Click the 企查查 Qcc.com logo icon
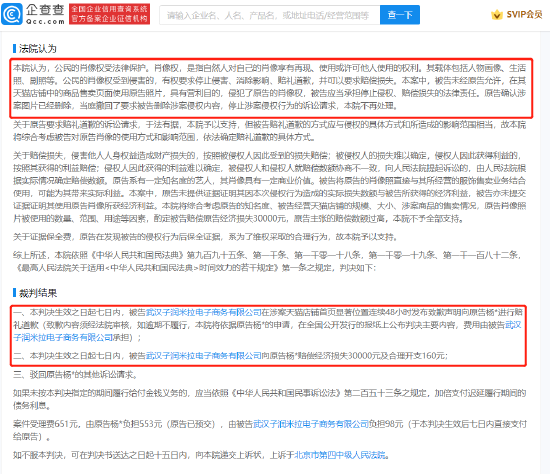The height and width of the screenshot is (474, 550). pyautogui.click(x=12, y=14)
